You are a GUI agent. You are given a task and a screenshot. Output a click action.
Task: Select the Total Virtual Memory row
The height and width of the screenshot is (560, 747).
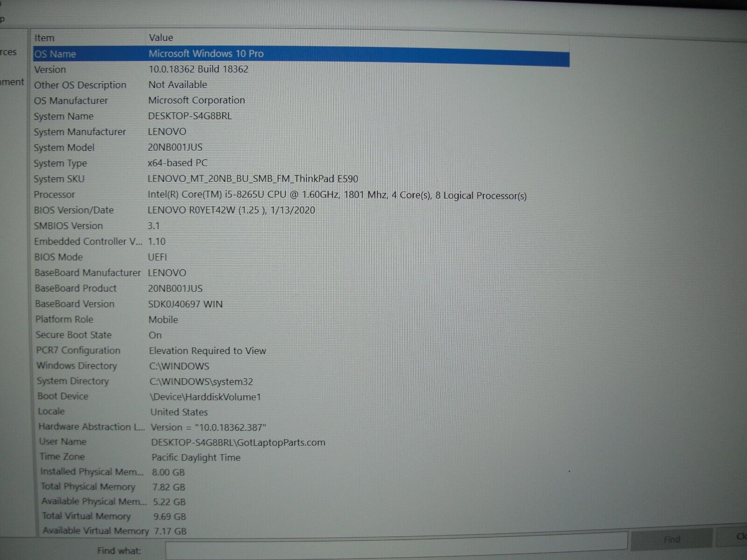click(x=301, y=516)
